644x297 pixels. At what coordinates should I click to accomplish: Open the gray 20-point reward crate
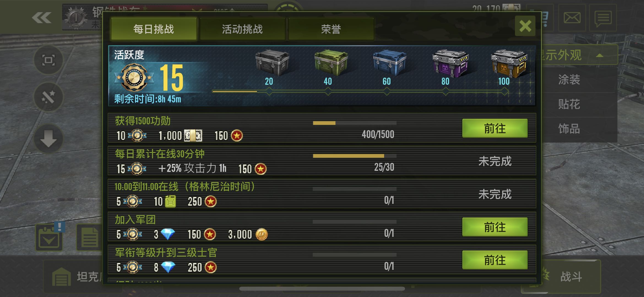pyautogui.click(x=272, y=63)
